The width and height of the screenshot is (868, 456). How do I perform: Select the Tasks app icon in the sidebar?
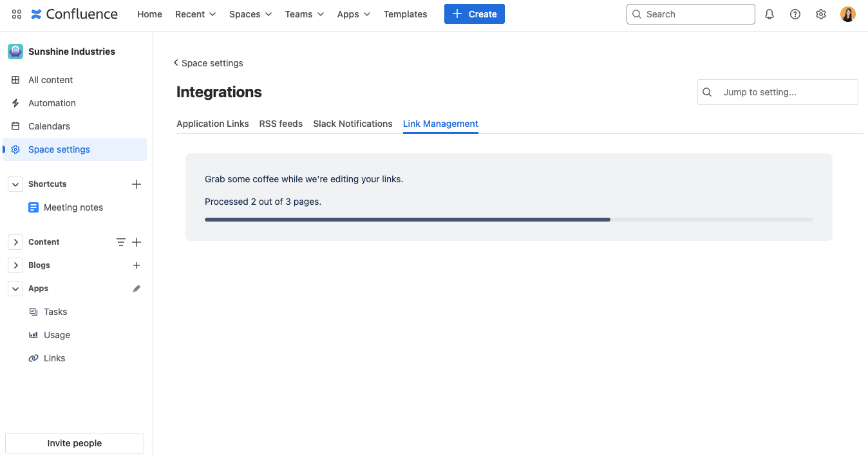(x=33, y=311)
